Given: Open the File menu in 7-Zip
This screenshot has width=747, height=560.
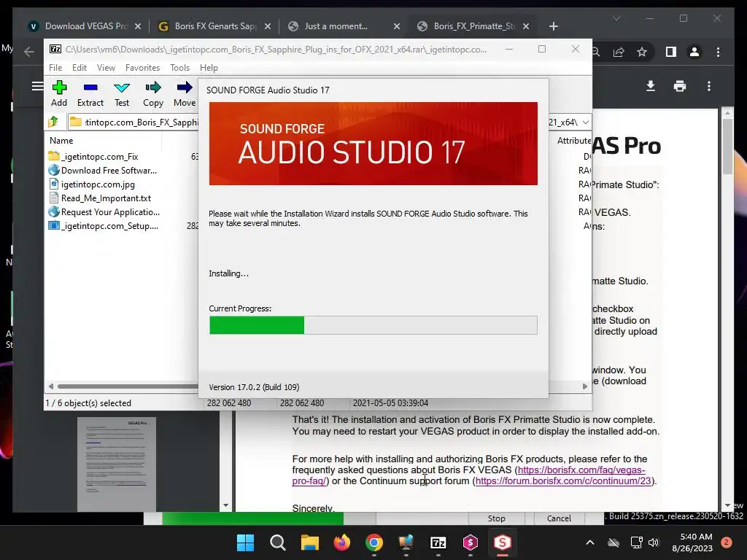Looking at the screenshot, I should click(x=55, y=68).
